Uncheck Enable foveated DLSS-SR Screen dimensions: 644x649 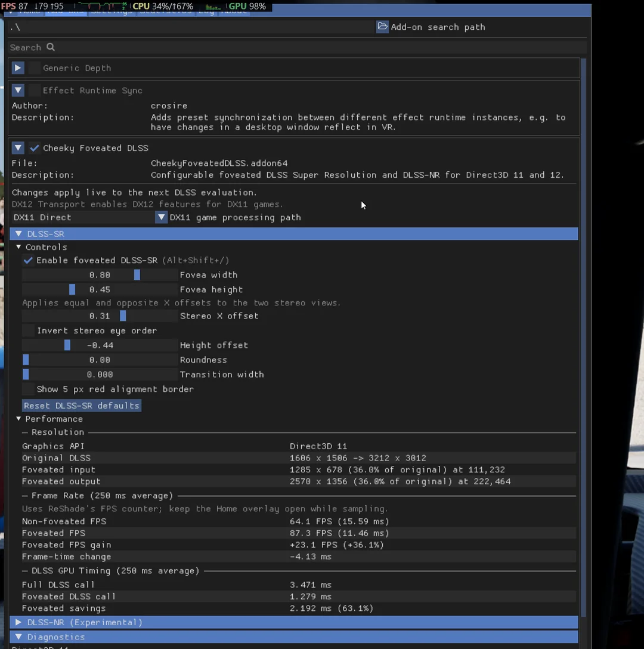(28, 260)
